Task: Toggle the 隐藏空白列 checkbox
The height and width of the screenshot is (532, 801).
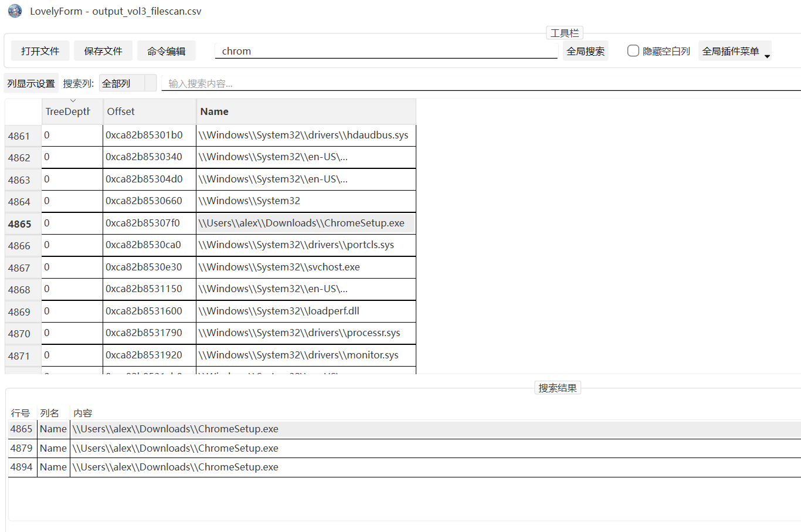Action: (x=633, y=51)
